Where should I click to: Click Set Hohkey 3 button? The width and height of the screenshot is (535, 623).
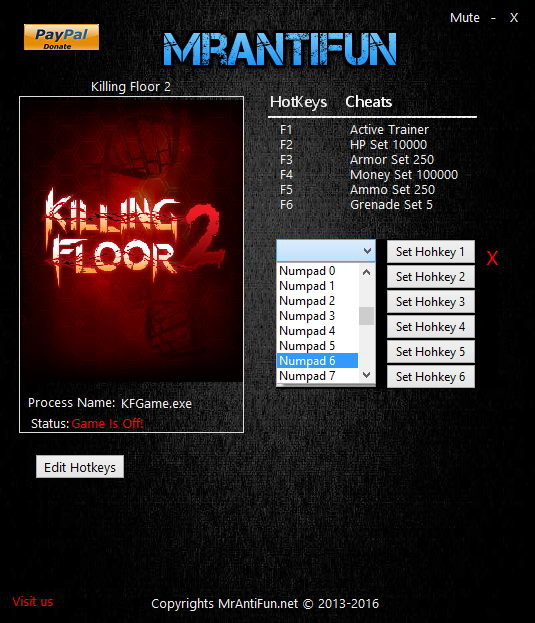431,302
